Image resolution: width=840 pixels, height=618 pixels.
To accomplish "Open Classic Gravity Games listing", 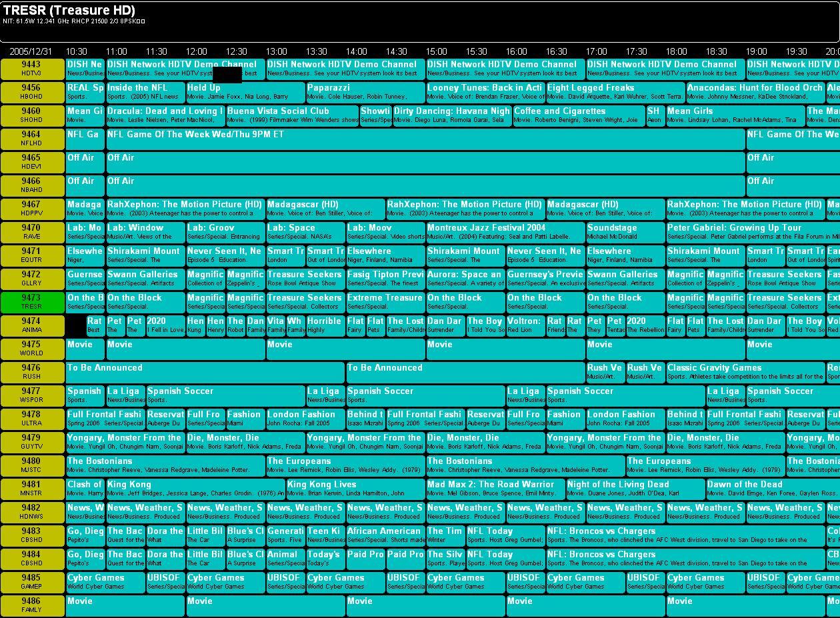I will click(x=745, y=372).
